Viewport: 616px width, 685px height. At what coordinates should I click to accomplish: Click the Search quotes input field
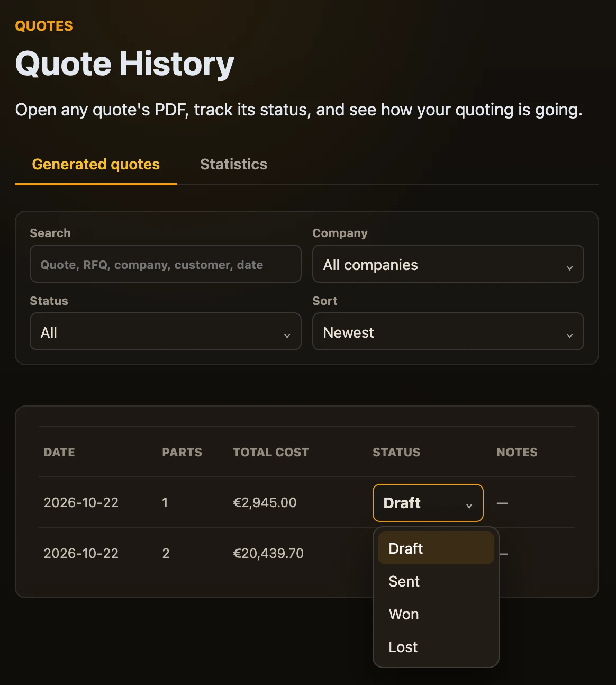[166, 264]
